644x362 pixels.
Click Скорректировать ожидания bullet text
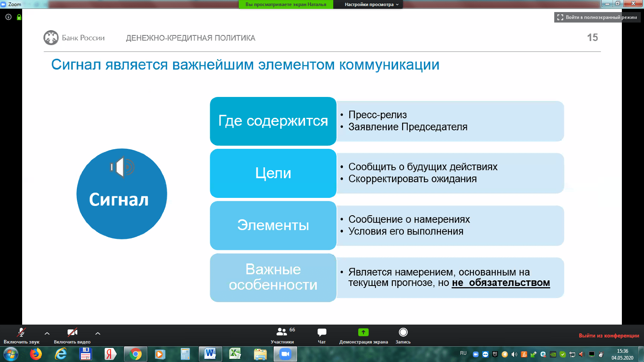413,179
